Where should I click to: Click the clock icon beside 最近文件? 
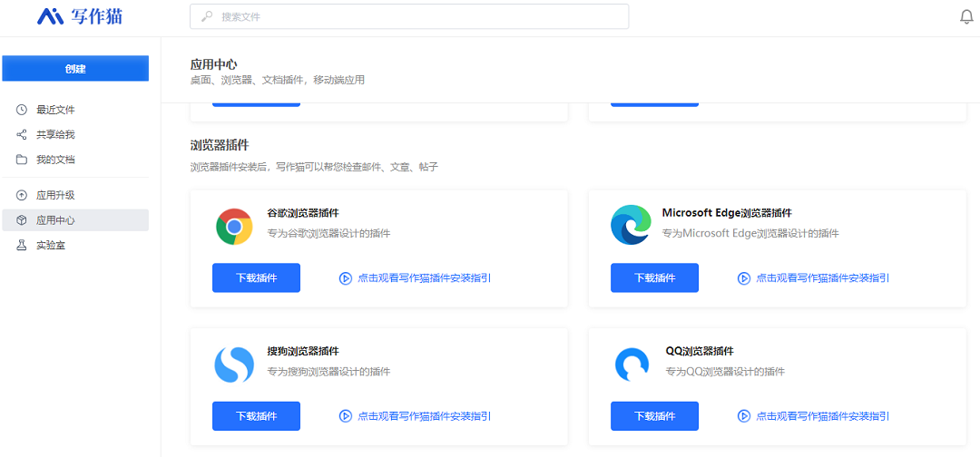tap(22, 110)
